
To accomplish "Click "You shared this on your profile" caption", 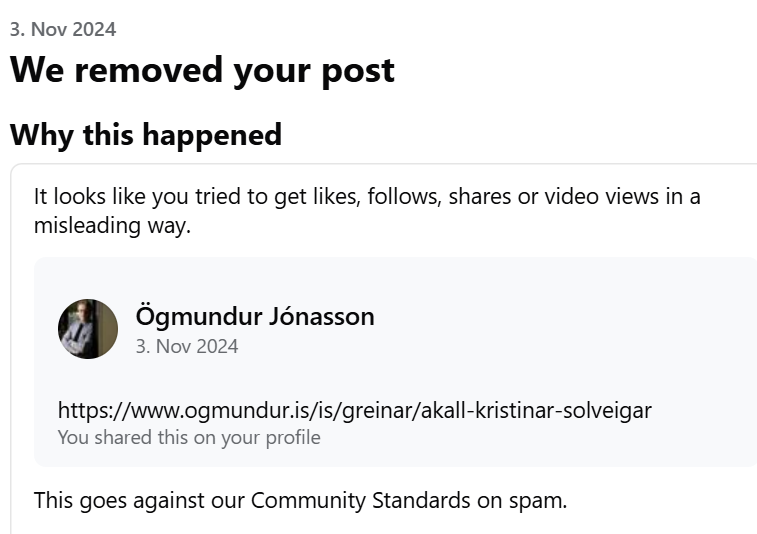I will 189,437.
